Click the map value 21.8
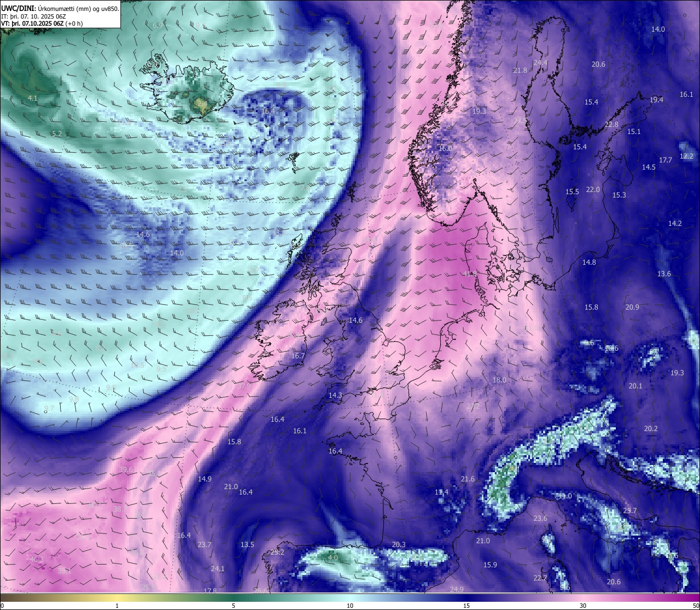The width and height of the screenshot is (700, 610). point(520,70)
